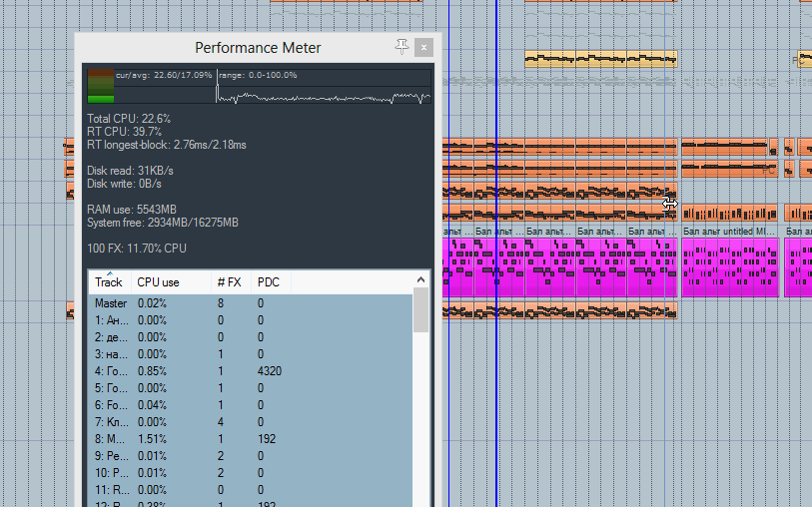Sort the list by PDC column header

pyautogui.click(x=272, y=282)
